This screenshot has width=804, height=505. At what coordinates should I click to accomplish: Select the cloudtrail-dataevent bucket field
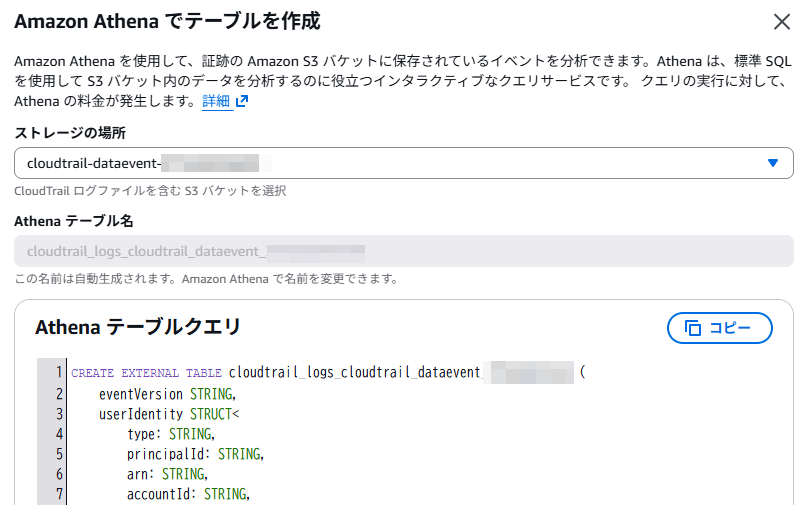pyautogui.click(x=404, y=163)
